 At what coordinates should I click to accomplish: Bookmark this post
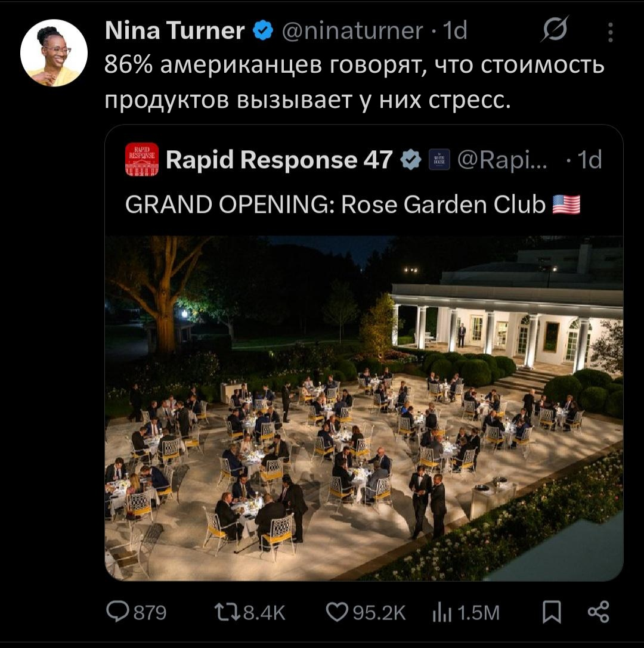pyautogui.click(x=552, y=612)
